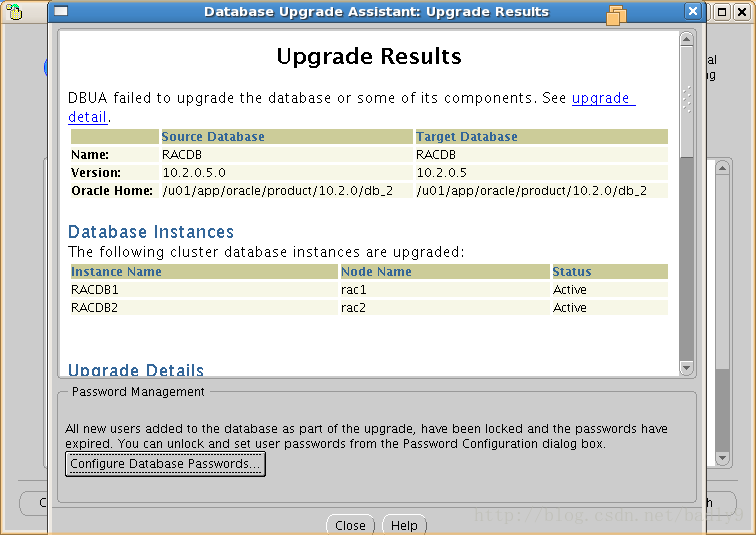This screenshot has width=756, height=535.
Task: Click the Upgrade Results page title
Action: click(x=369, y=56)
